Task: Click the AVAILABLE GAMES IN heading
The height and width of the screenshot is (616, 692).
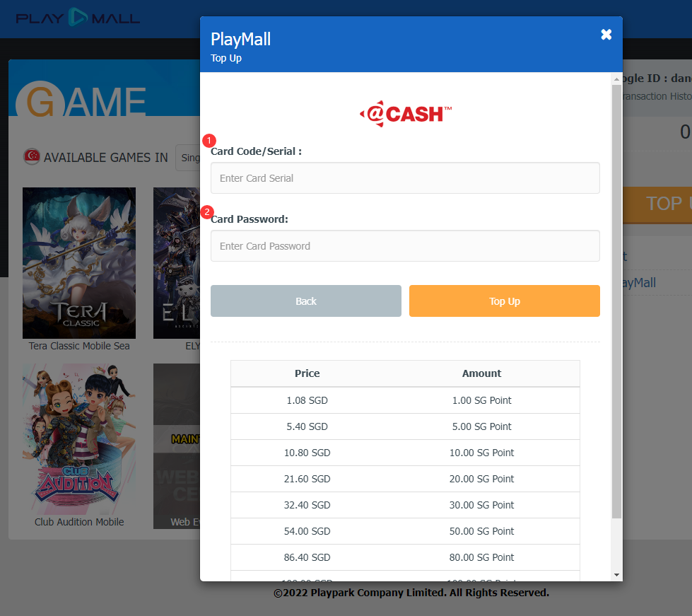Action: click(106, 158)
